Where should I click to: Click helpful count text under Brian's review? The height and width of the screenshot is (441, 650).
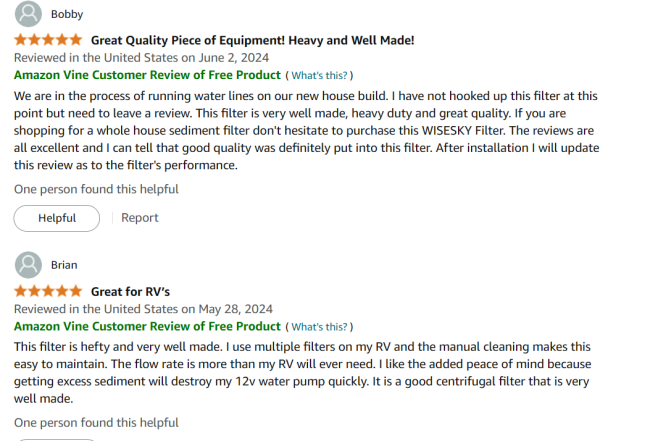(96, 423)
